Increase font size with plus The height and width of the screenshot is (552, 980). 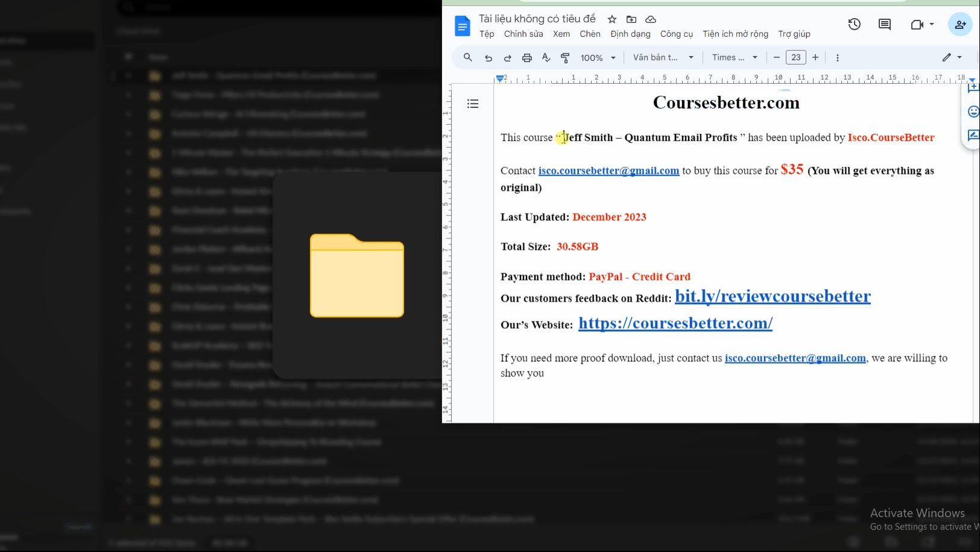(815, 57)
